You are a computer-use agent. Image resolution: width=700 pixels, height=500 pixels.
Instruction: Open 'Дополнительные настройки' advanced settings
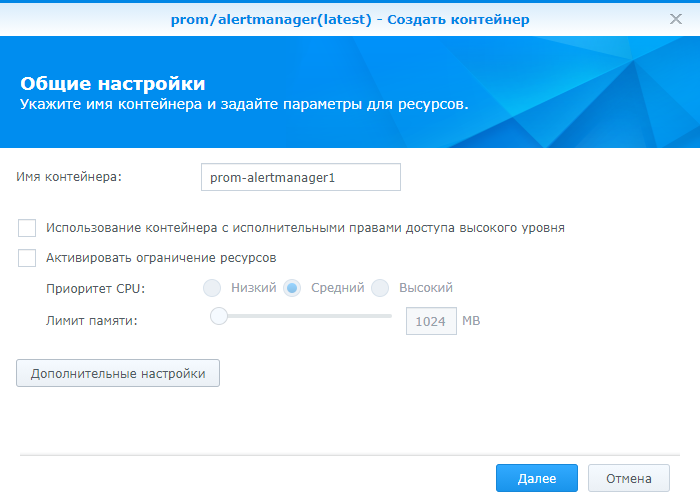tap(118, 373)
